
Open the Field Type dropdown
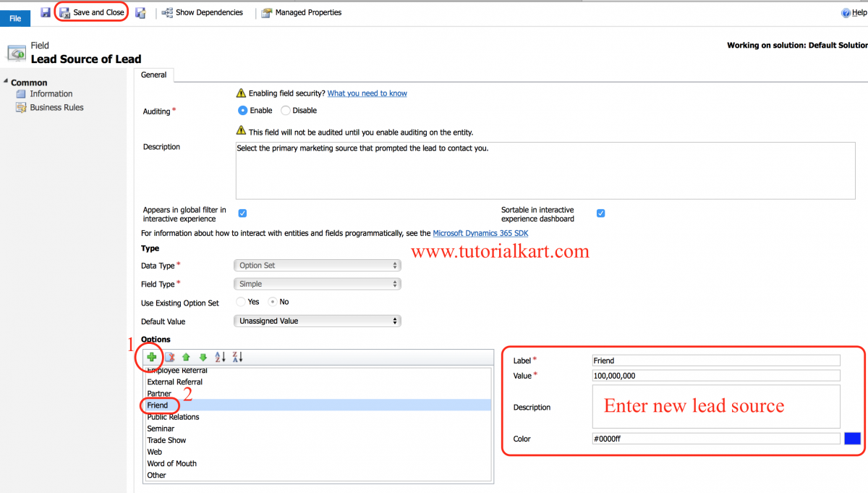[x=317, y=284]
